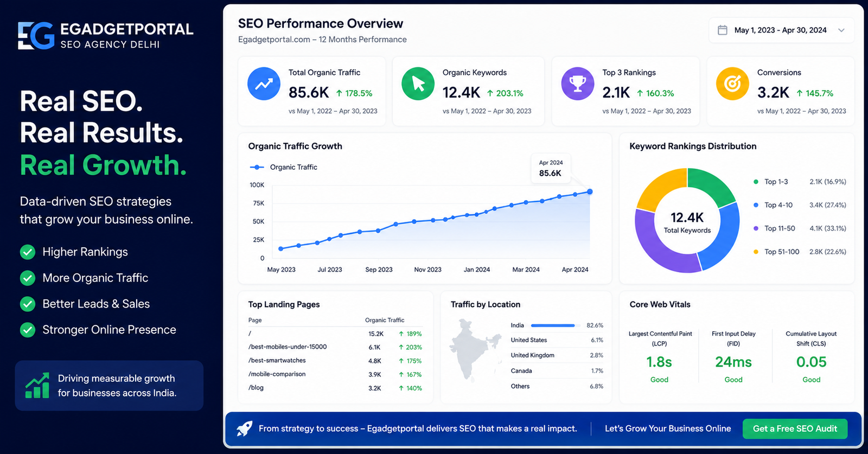The image size is (868, 454).
Task: Click the check icon beside Better Leads & Sales
Action: [28, 304]
